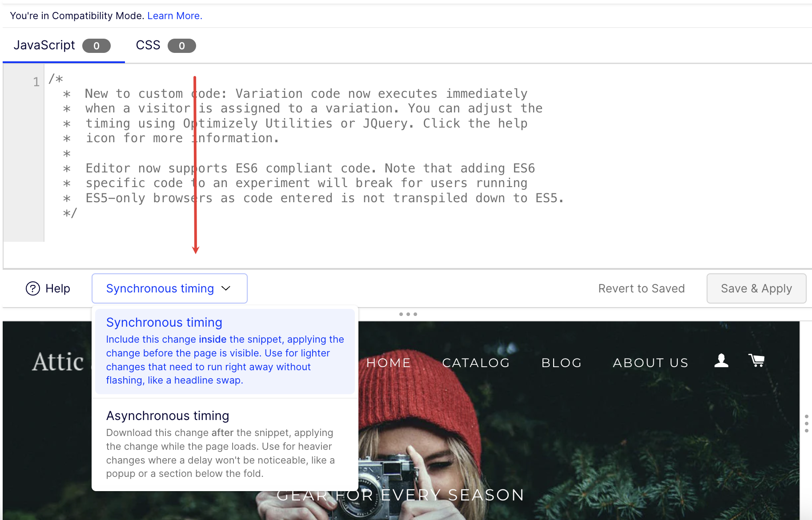Image resolution: width=812 pixels, height=520 pixels.
Task: Click the three-dot resize handle below the editor
Action: [x=408, y=314]
